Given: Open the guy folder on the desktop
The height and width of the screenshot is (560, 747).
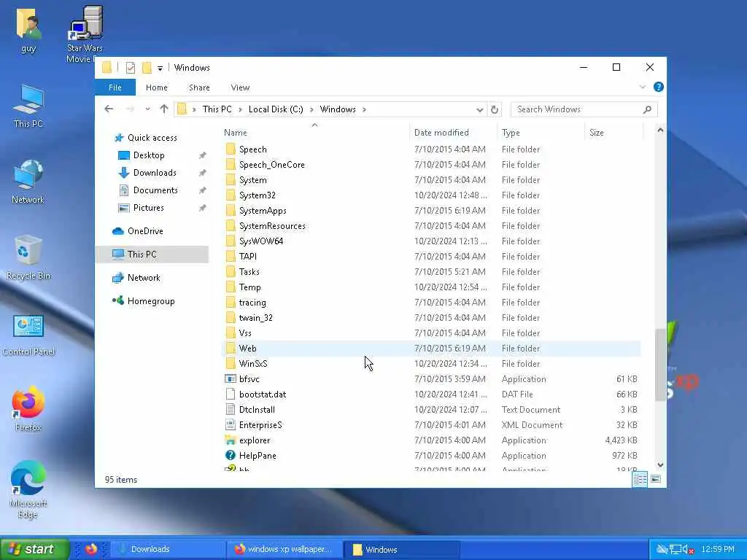Looking at the screenshot, I should [x=28, y=29].
